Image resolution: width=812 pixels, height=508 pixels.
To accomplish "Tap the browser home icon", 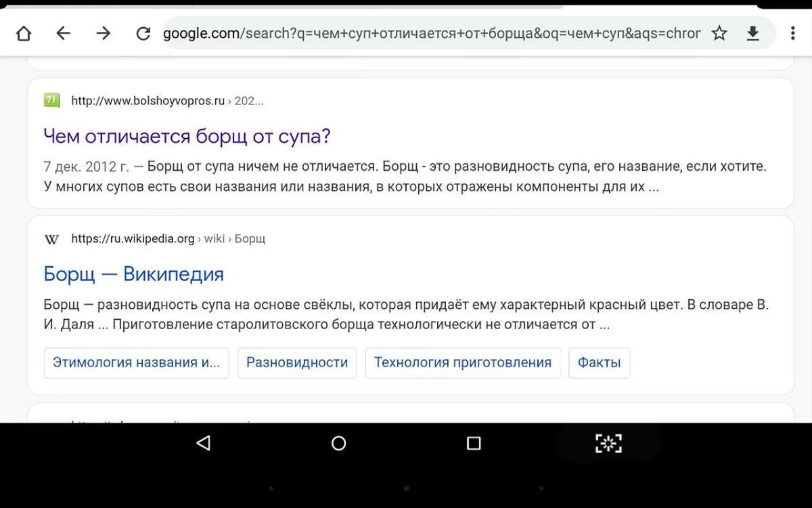I will pyautogui.click(x=24, y=33).
